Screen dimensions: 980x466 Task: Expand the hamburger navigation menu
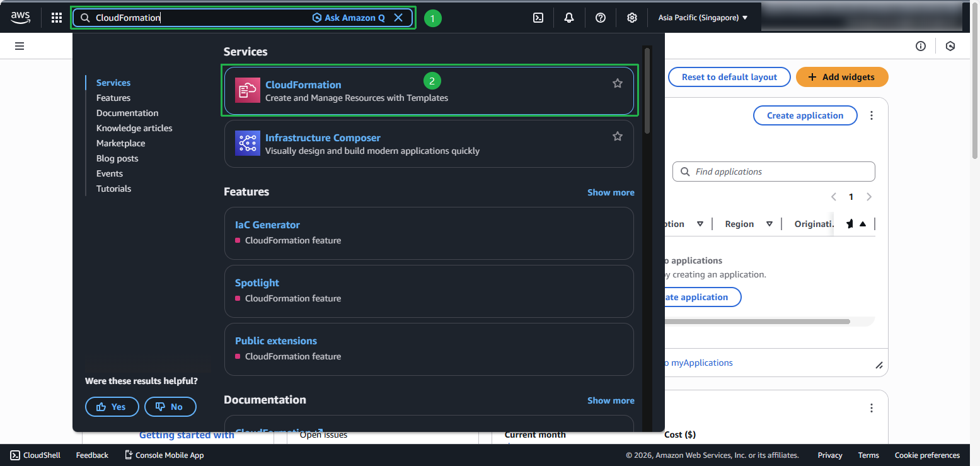tap(20, 45)
